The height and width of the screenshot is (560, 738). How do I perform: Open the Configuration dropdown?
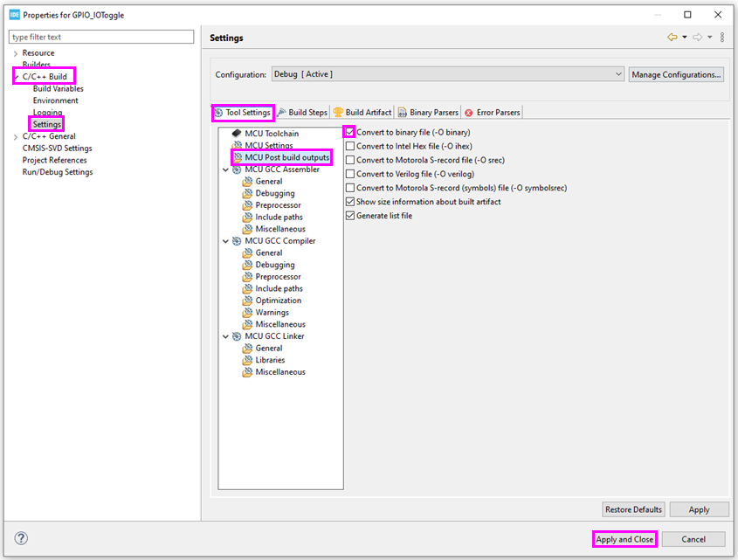(618, 74)
